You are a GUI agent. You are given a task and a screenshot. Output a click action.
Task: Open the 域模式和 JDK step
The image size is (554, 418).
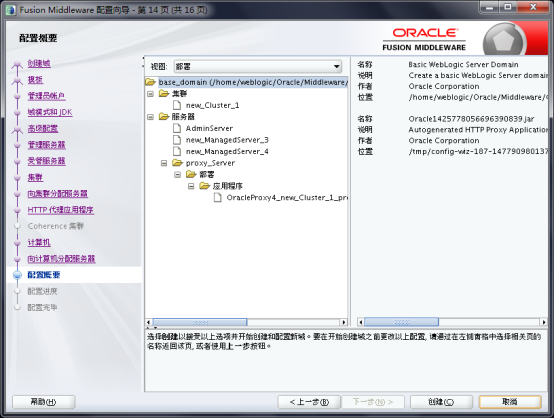50,112
